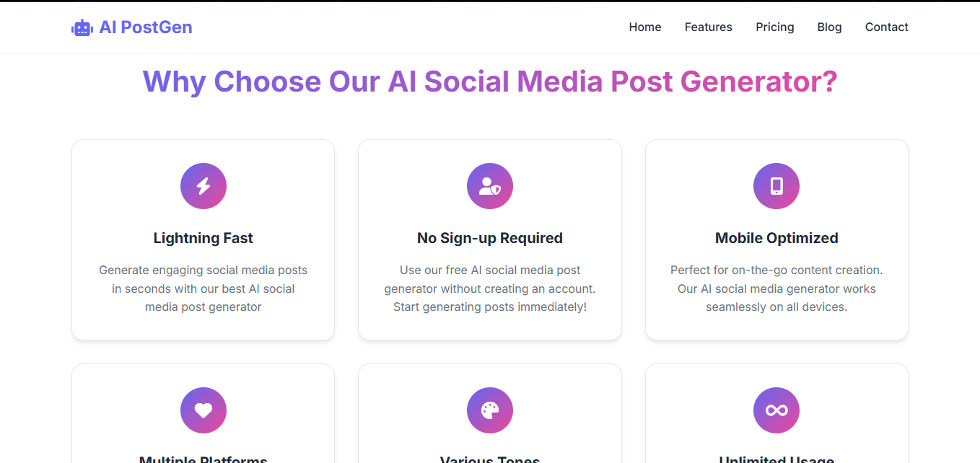Image resolution: width=980 pixels, height=463 pixels.
Task: Click the Lightning Fast description text
Action: pos(204,288)
